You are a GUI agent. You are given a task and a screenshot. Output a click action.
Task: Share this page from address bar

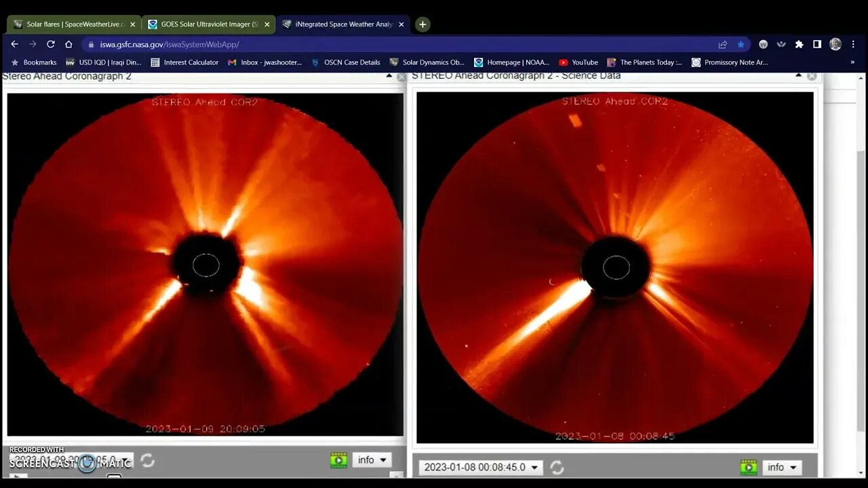(x=723, y=44)
